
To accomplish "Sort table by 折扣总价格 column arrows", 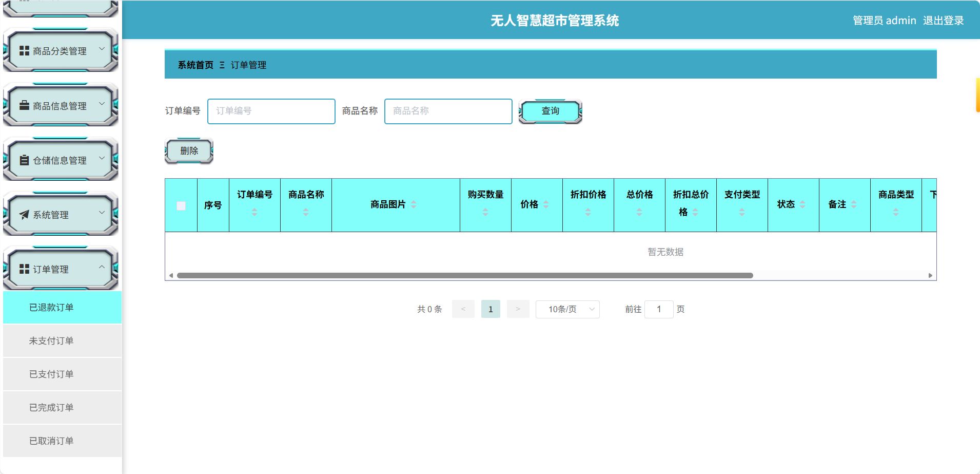I will (x=695, y=212).
